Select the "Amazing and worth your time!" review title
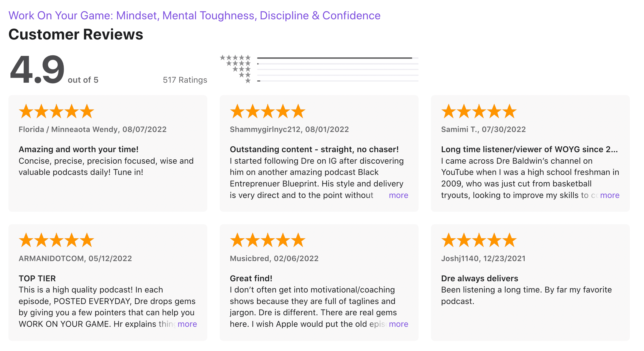The height and width of the screenshot is (351, 644). click(78, 149)
